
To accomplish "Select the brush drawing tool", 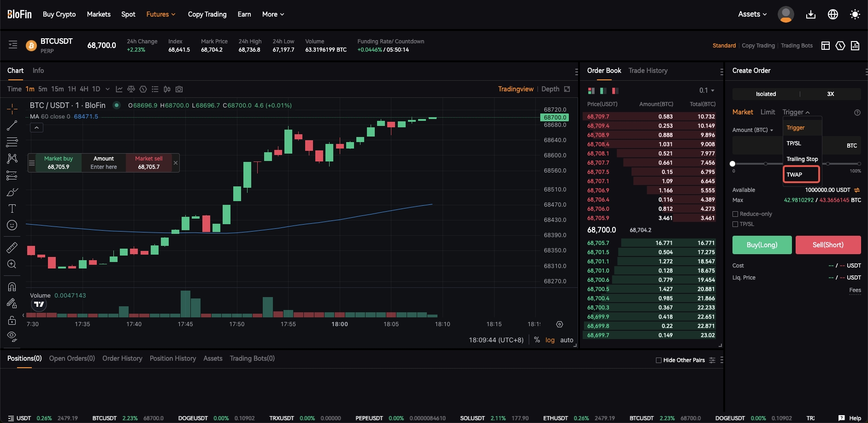I will tap(12, 192).
